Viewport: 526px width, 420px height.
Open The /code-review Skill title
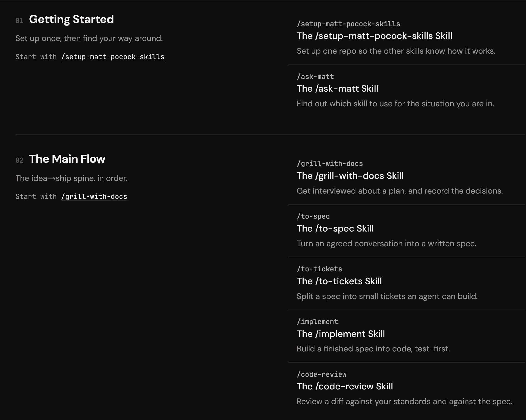click(x=345, y=386)
